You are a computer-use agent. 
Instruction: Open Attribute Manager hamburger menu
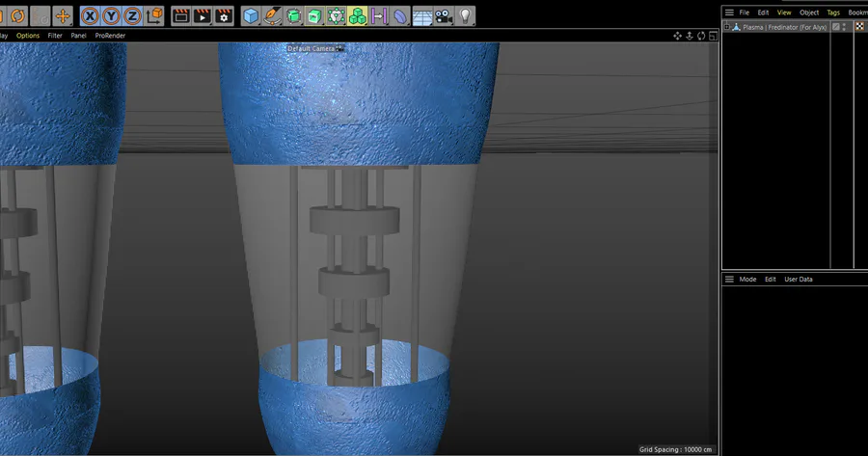[729, 279]
